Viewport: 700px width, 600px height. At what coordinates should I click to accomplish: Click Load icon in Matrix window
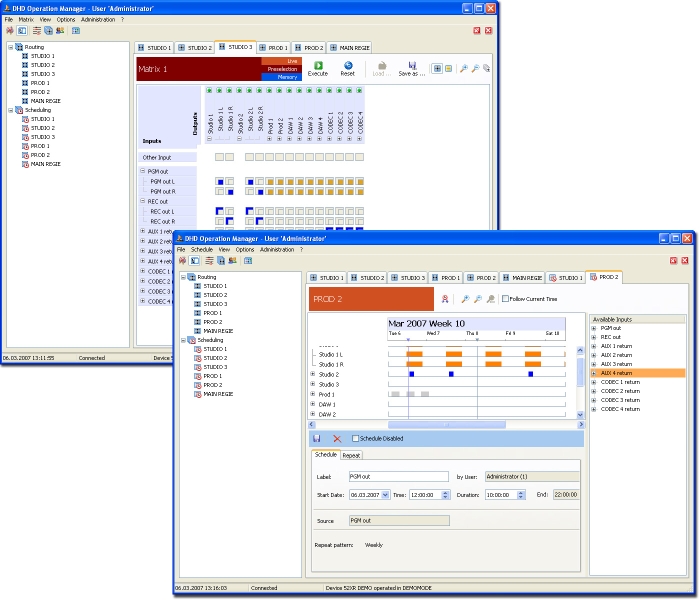(x=382, y=66)
